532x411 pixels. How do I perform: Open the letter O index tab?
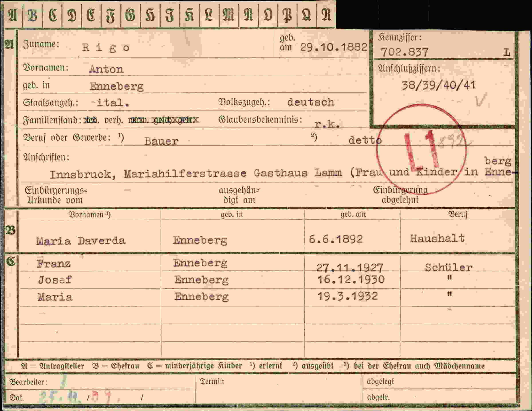[268, 15]
